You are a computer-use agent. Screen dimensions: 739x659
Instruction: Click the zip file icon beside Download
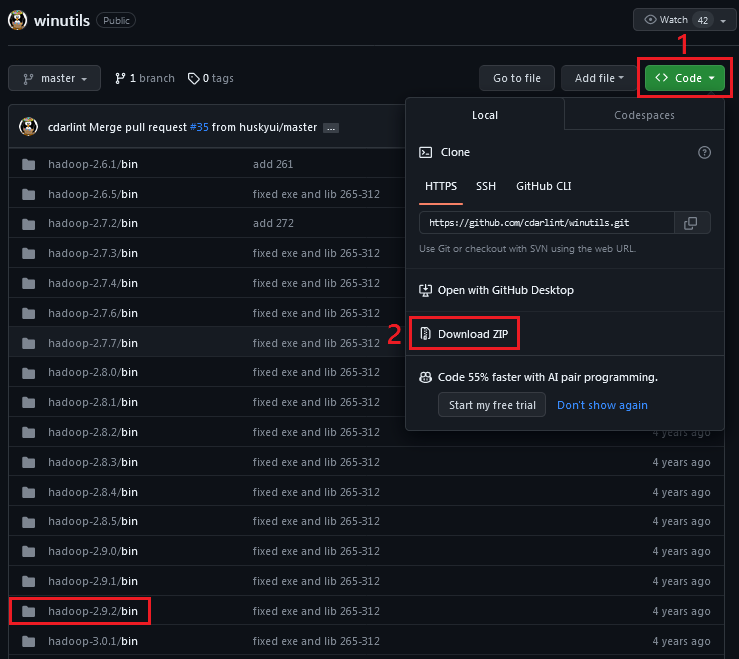coord(425,334)
